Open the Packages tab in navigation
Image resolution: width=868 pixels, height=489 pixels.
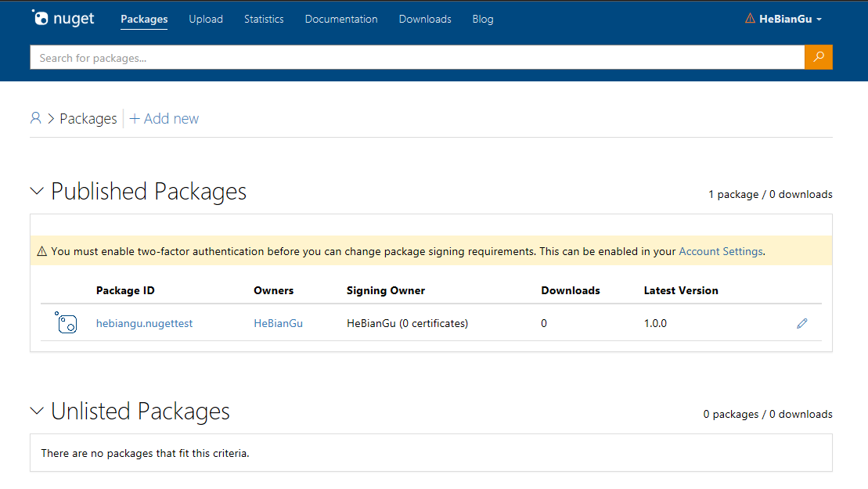144,19
